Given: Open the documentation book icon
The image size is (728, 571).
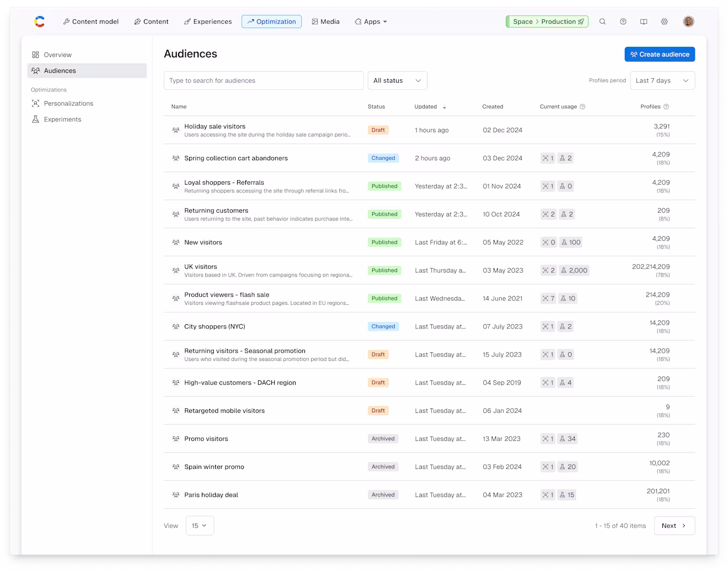Looking at the screenshot, I should [644, 21].
